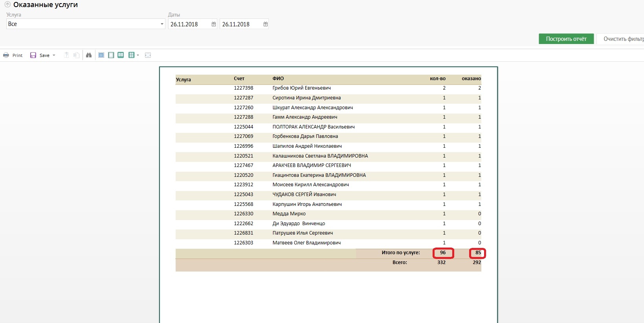The width and height of the screenshot is (644, 323).
Task: Open the calendar for the start date
Action: point(214,24)
